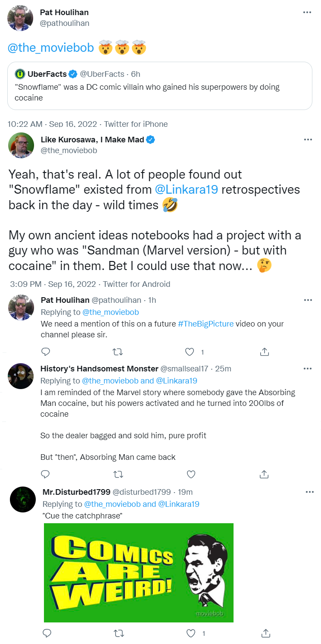The image size is (321, 644).
Task: Like Mr.Disturbed1799's catchphrase tweet
Action: [191, 633]
